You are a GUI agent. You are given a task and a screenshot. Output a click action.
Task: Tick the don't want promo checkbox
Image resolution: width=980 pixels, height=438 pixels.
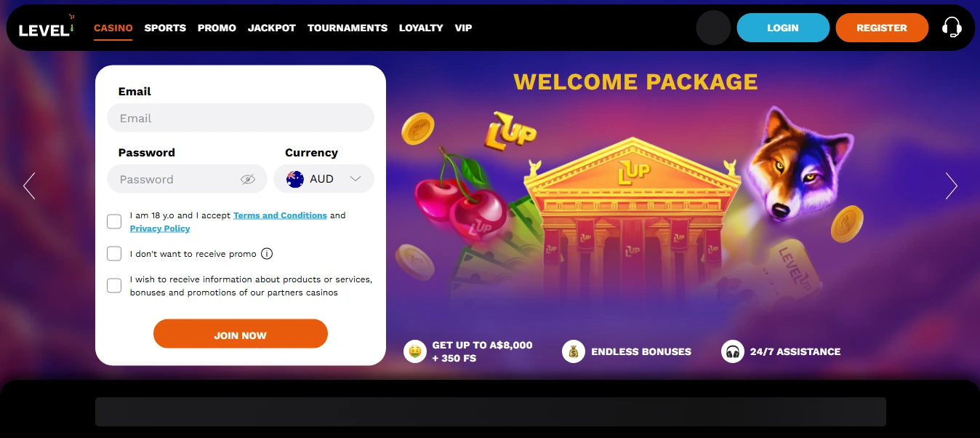114,253
